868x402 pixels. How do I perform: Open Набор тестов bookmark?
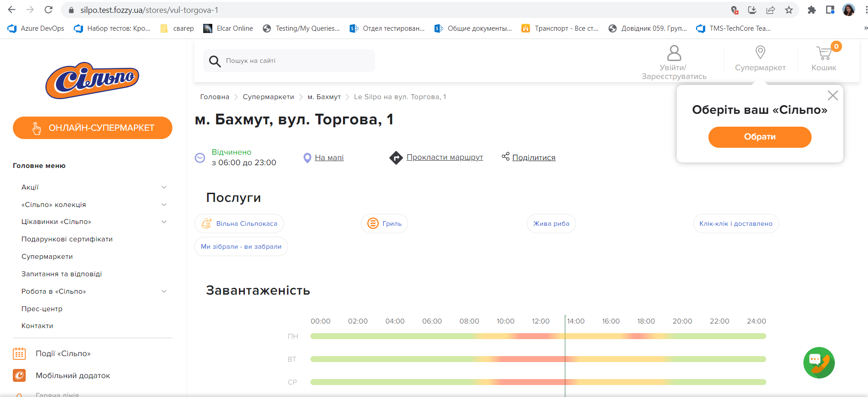tap(112, 28)
